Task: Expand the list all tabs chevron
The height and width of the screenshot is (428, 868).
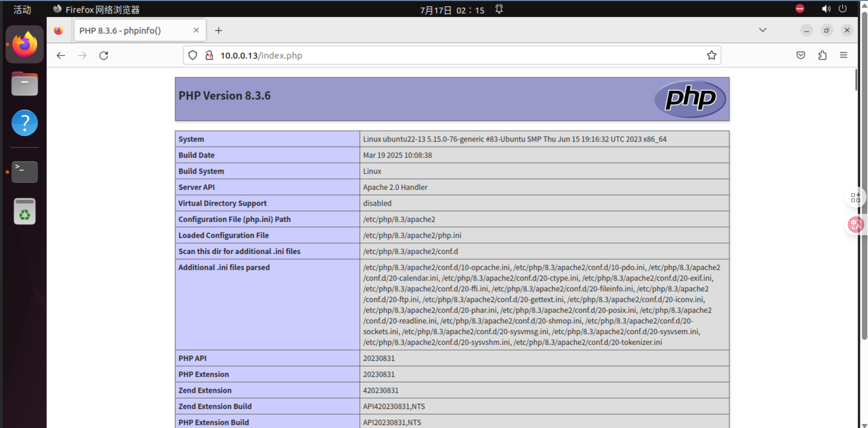Action: point(762,30)
